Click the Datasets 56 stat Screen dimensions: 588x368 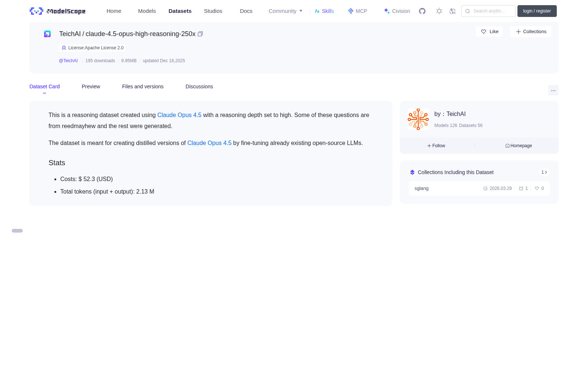[x=471, y=125]
